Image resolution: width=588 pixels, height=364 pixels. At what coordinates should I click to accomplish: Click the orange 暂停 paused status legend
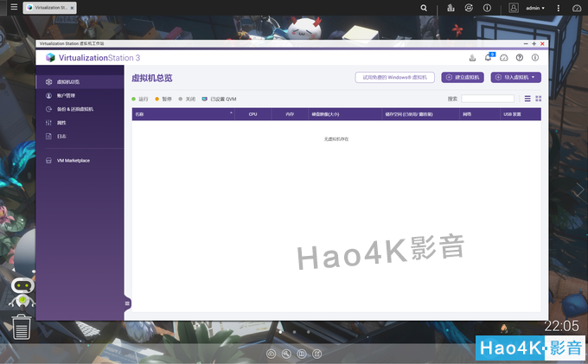(x=163, y=99)
